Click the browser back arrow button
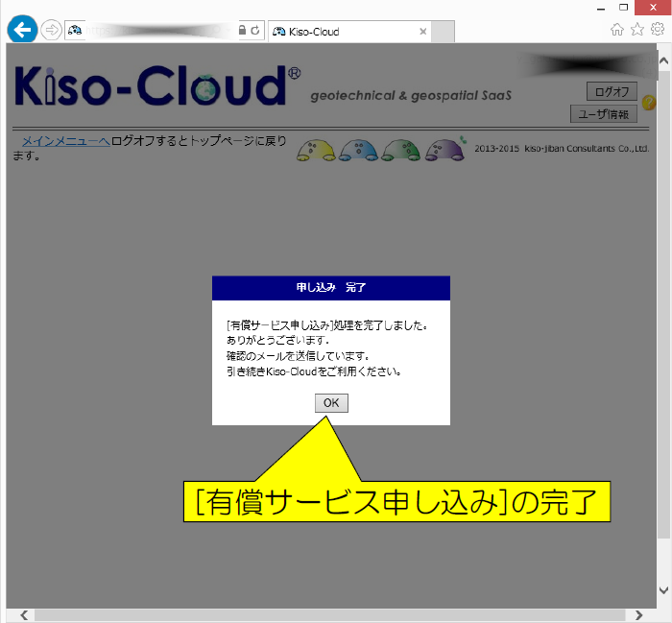 pos(21,30)
